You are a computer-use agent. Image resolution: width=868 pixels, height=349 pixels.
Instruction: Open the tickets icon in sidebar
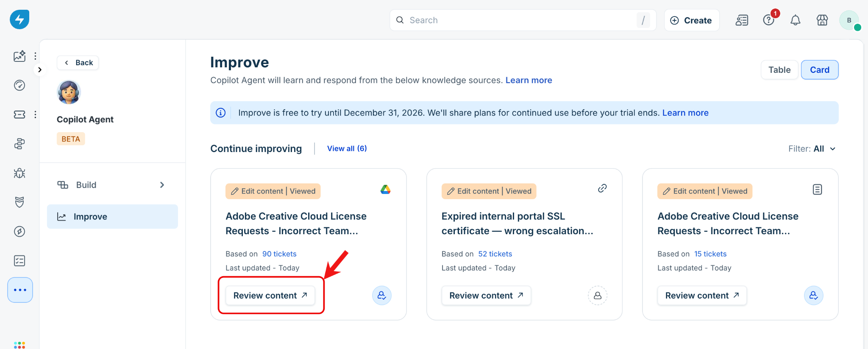point(19,114)
